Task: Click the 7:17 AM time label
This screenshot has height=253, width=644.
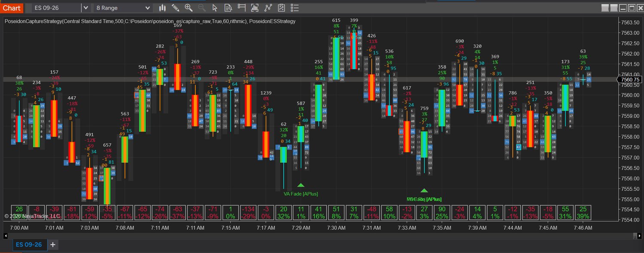Action: (266, 228)
